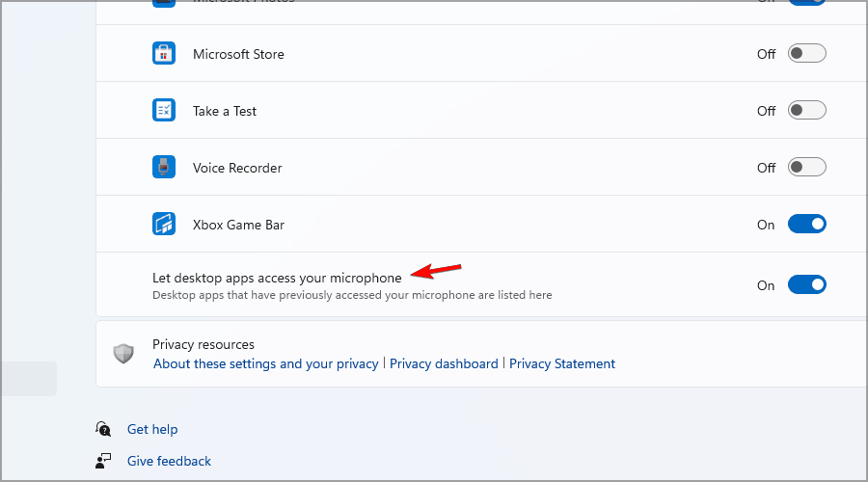Click the Off status beside Microsoft Store
Viewport: 868px width, 482px height.
pyautogui.click(x=766, y=54)
